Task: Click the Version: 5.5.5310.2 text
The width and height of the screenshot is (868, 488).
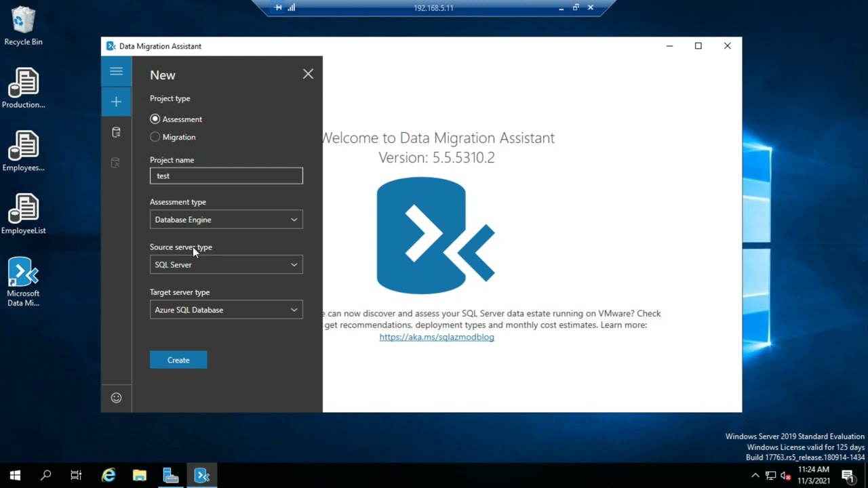Action: [437, 157]
